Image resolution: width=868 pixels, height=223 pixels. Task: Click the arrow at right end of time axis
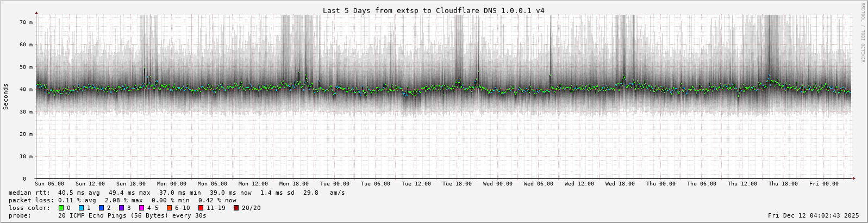(853, 178)
